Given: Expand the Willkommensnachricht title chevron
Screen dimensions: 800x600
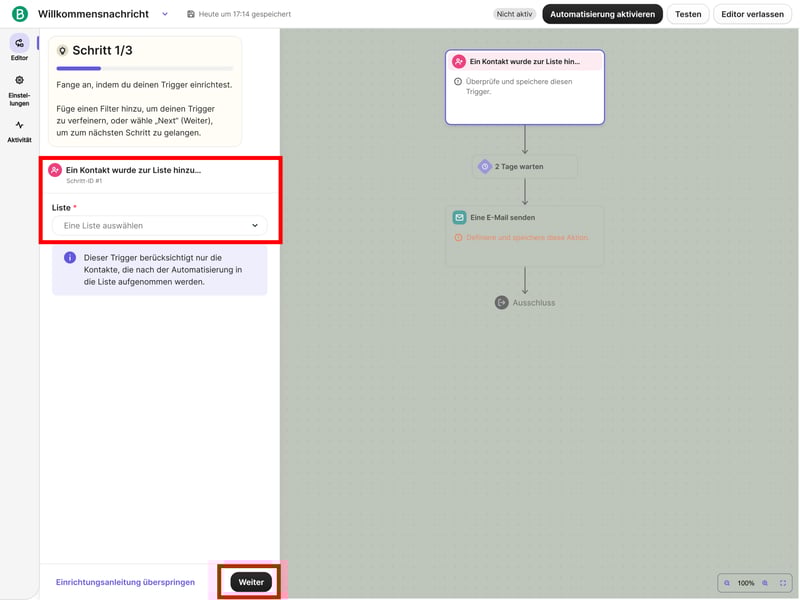Looking at the screenshot, I should click(x=165, y=14).
